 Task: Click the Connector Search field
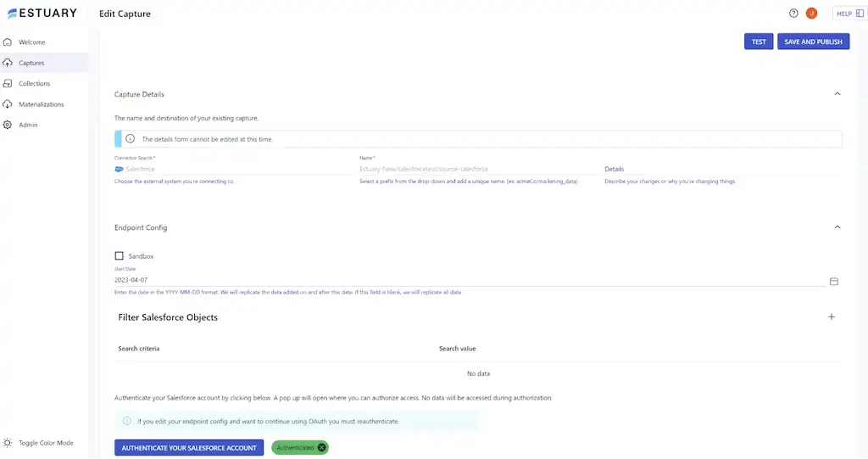pyautogui.click(x=234, y=169)
